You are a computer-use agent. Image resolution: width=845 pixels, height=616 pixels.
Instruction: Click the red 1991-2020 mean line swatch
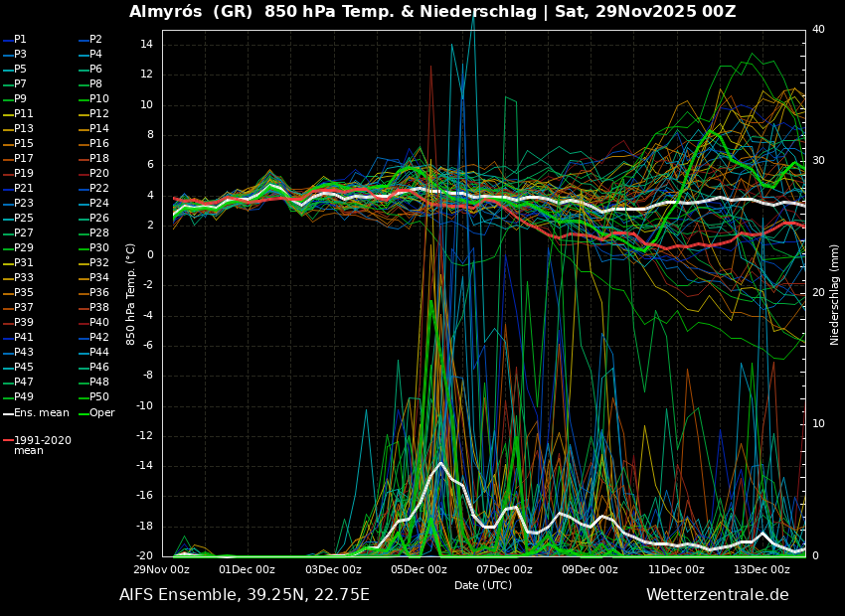8,440
